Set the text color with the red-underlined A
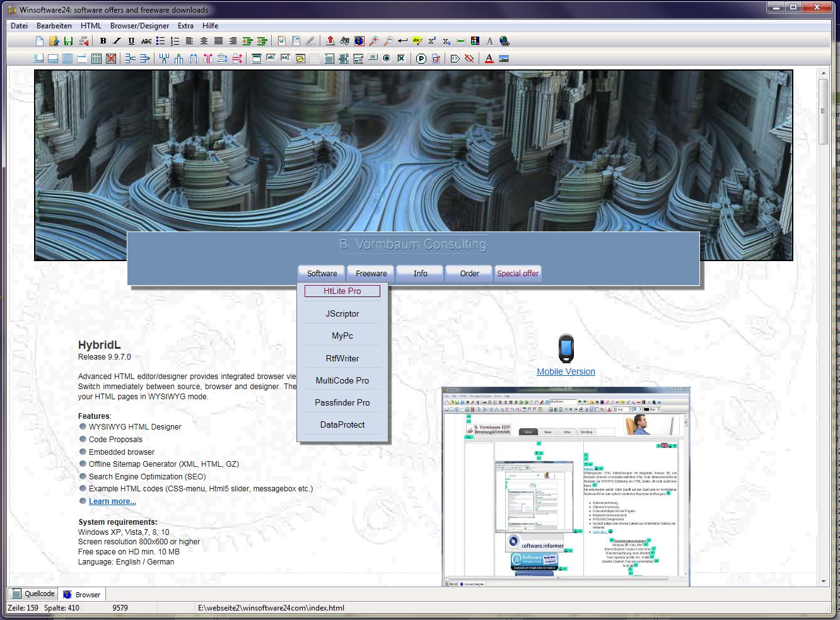 (489, 59)
